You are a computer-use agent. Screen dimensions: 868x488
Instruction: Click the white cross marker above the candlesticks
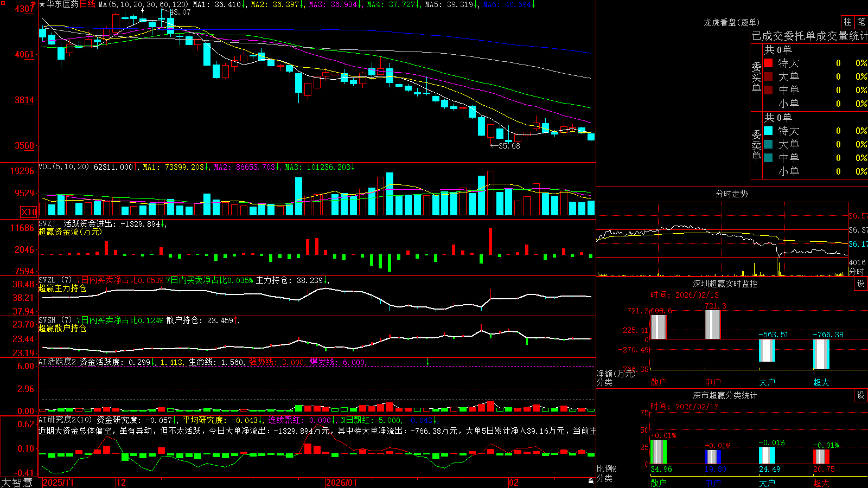[x=143, y=10]
